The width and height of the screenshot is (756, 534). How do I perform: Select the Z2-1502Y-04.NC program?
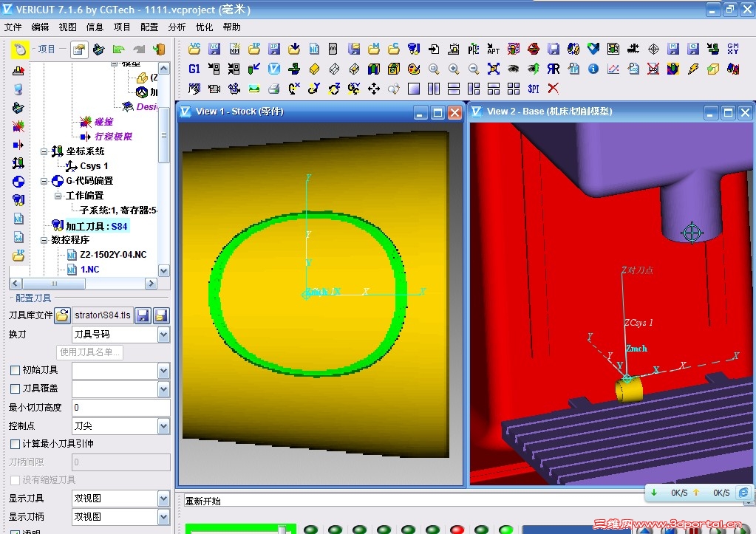click(x=113, y=255)
